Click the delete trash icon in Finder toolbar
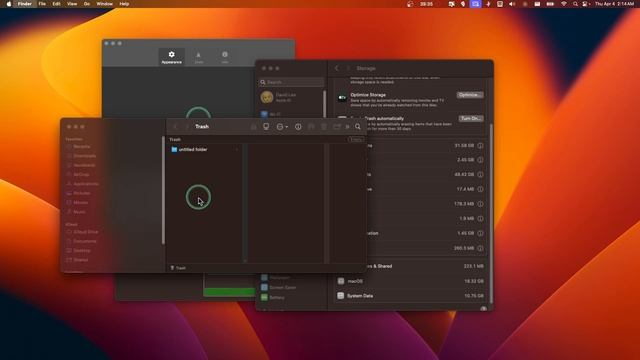 (324, 127)
